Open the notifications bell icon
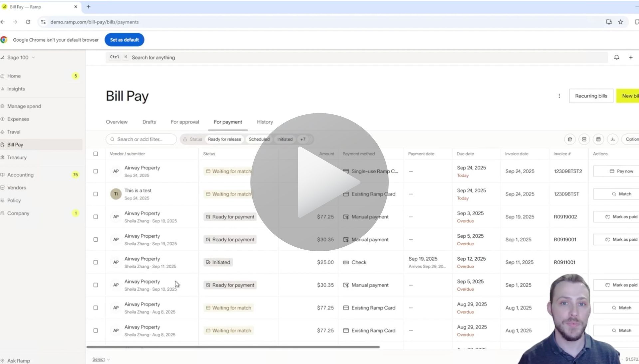Image resolution: width=639 pixels, height=364 pixels. click(616, 57)
